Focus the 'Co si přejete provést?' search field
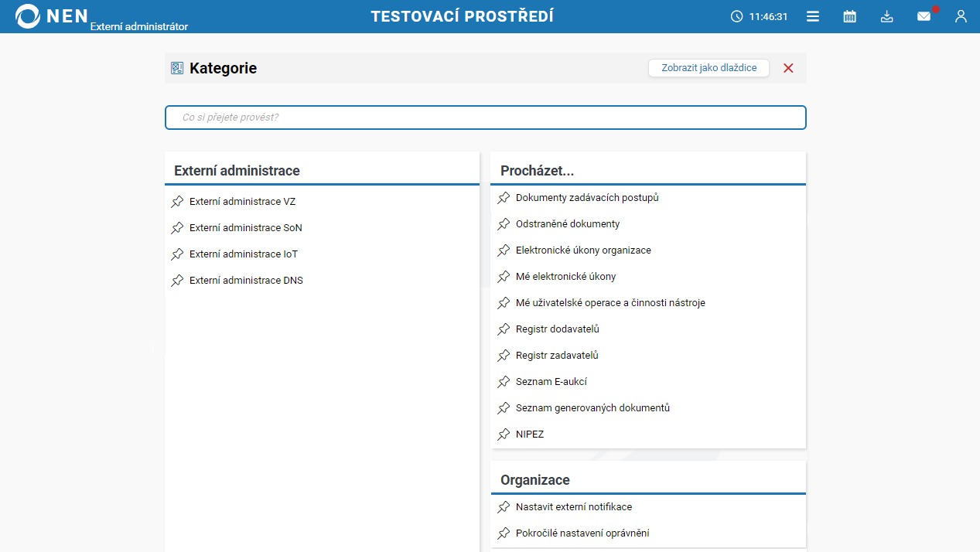 [485, 118]
